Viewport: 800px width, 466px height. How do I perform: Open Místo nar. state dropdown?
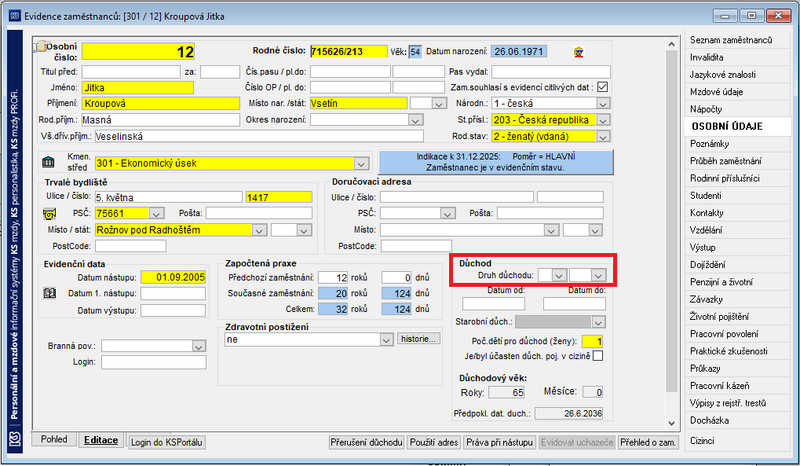[439, 104]
